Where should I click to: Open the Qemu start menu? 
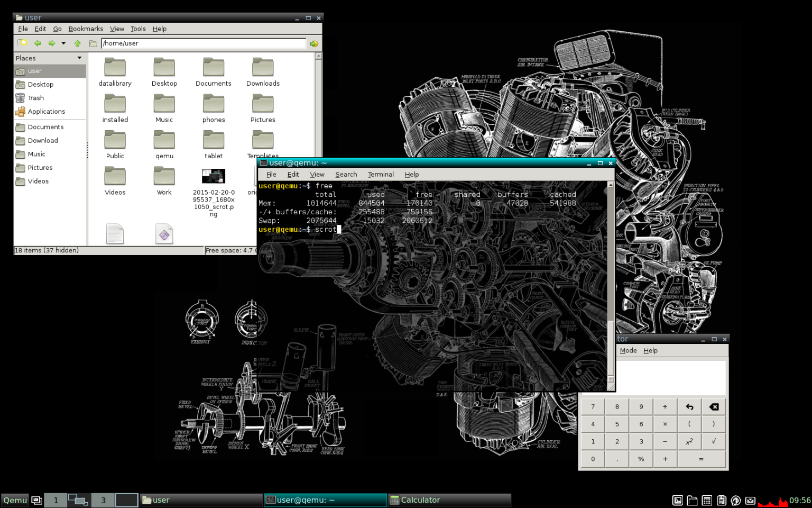pos(15,500)
